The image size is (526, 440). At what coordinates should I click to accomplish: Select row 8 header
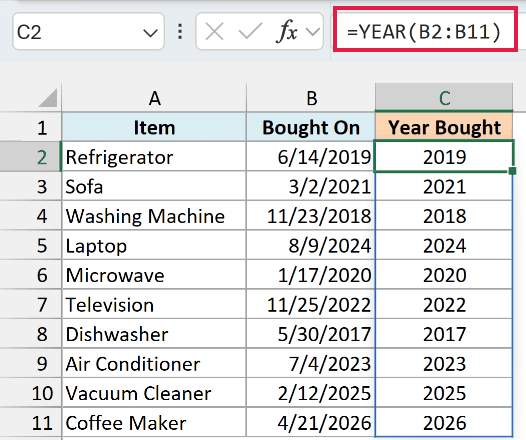[x=31, y=334]
